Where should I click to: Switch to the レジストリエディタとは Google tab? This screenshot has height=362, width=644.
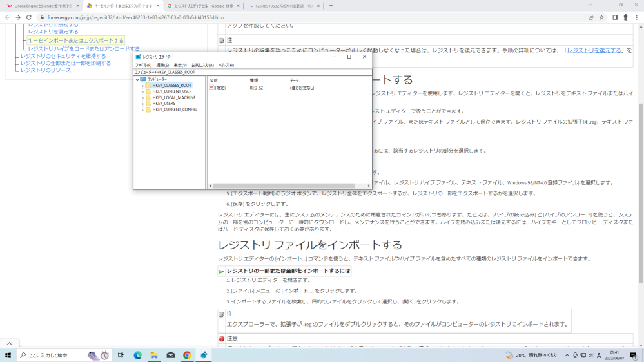click(x=204, y=6)
